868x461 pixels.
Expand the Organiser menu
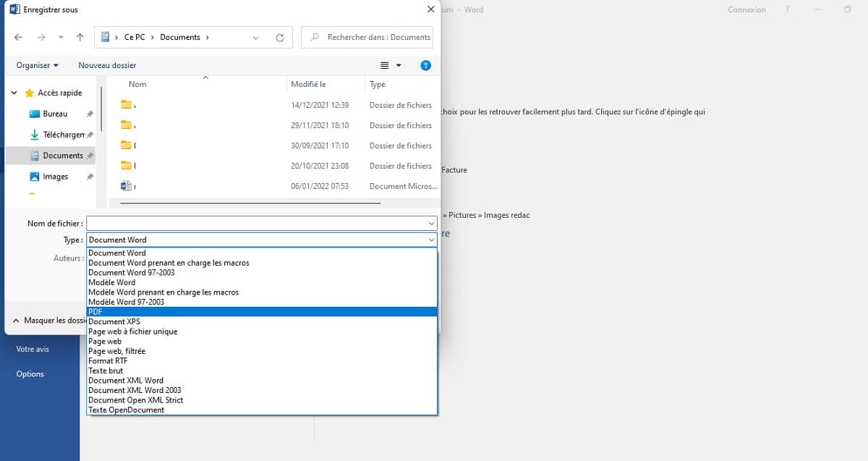[x=36, y=65]
